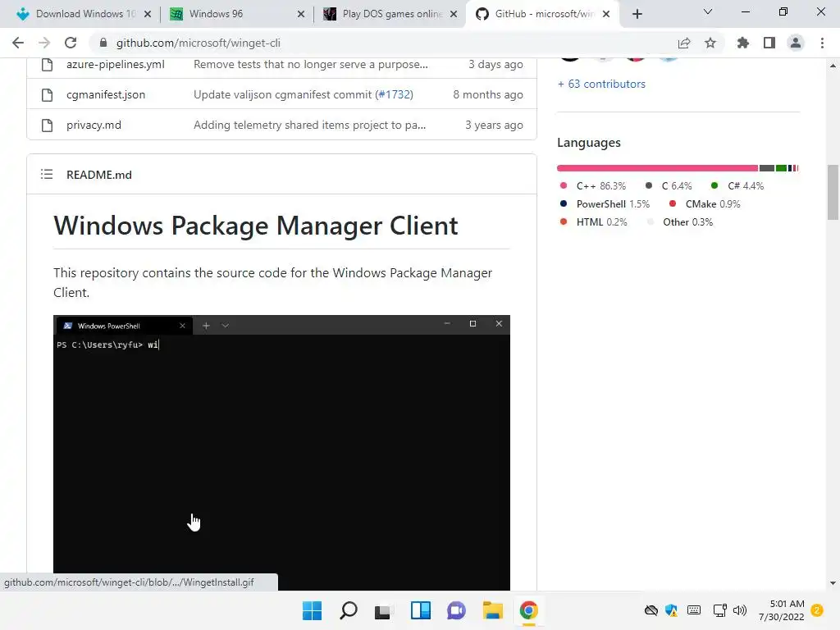Close the Play DOS games online tab
840x630 pixels.
(454, 14)
